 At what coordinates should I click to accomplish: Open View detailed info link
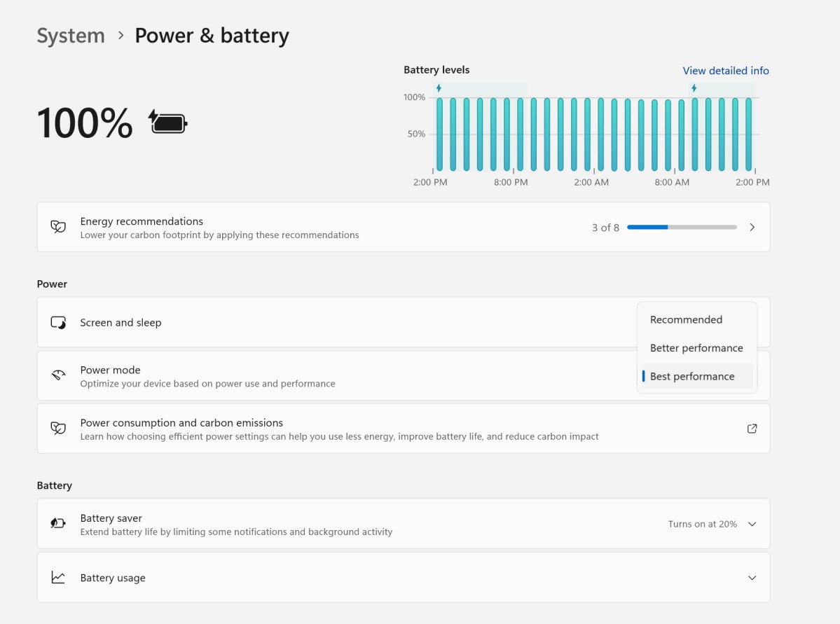(x=725, y=71)
